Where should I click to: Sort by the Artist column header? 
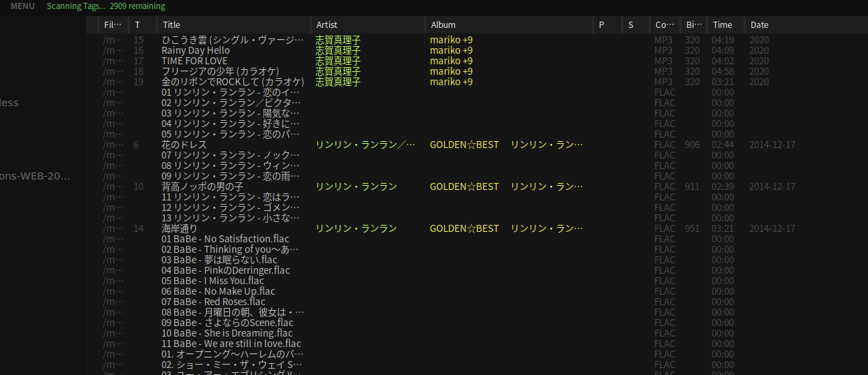(x=366, y=25)
